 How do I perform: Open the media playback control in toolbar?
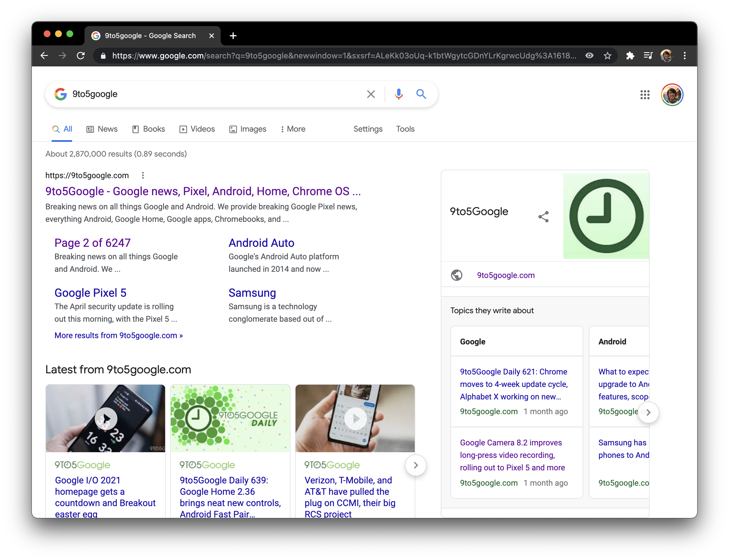(648, 56)
